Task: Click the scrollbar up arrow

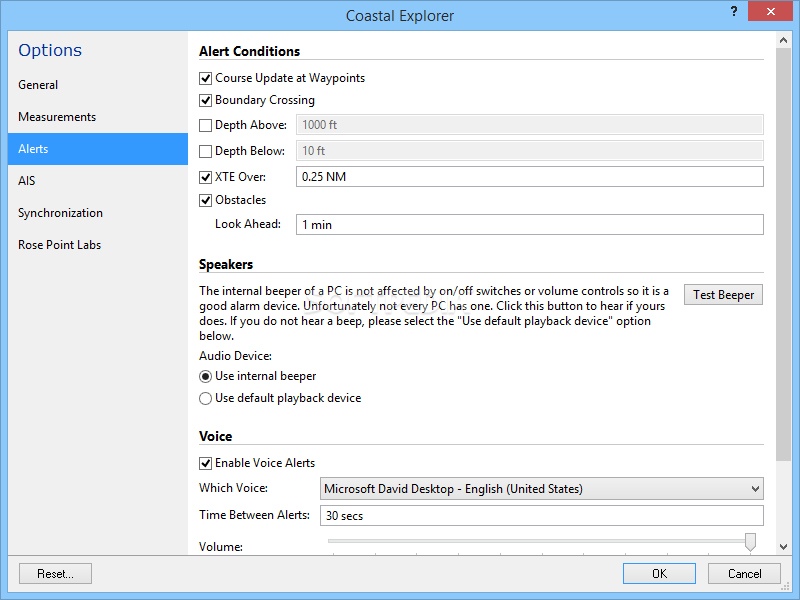Action: click(784, 40)
